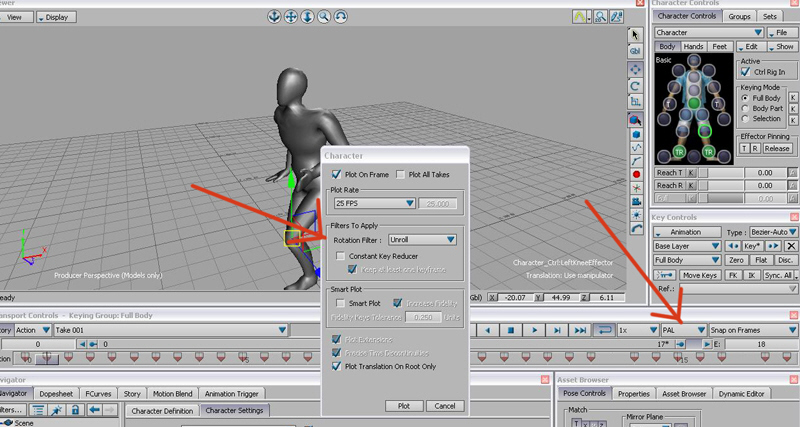This screenshot has height=427, width=800.
Task: Check the Constant Key Reducer option
Action: 341,257
